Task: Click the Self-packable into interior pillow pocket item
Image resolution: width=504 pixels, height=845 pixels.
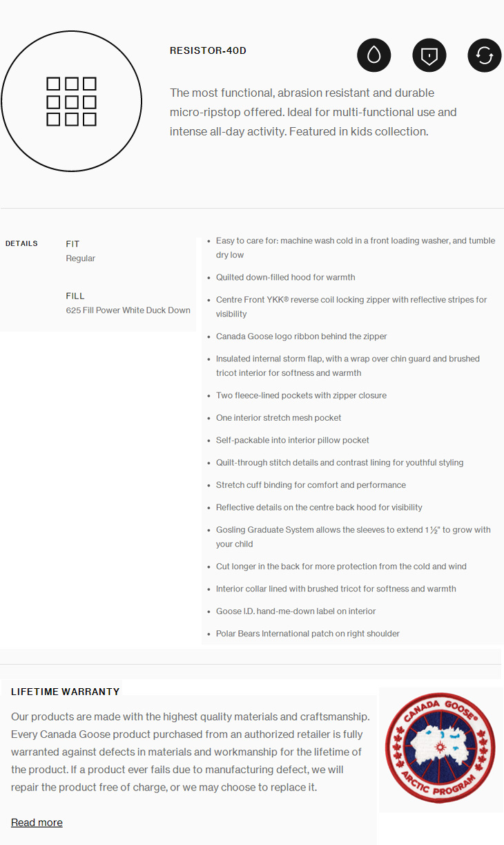Action: [292, 440]
